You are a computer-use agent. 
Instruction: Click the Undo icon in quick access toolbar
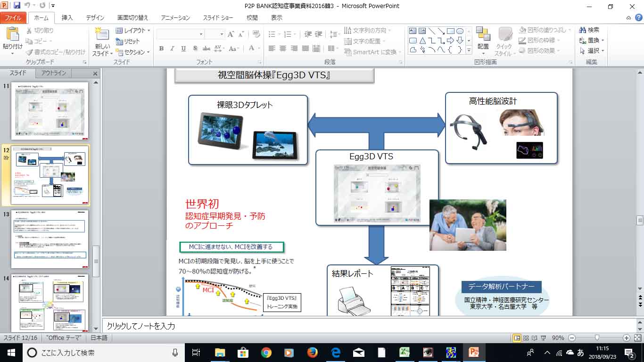coord(28,6)
